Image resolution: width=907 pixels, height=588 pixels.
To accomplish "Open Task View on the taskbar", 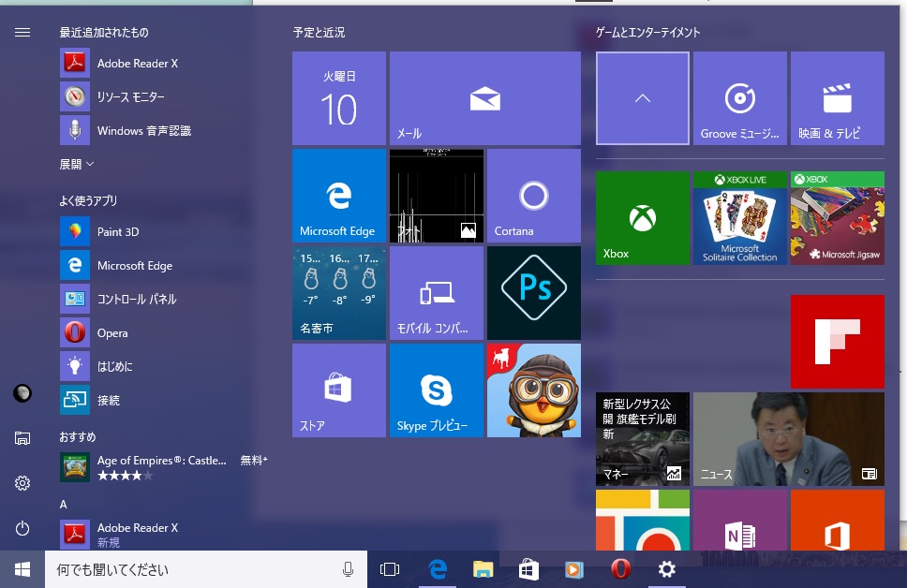I will coord(390,569).
